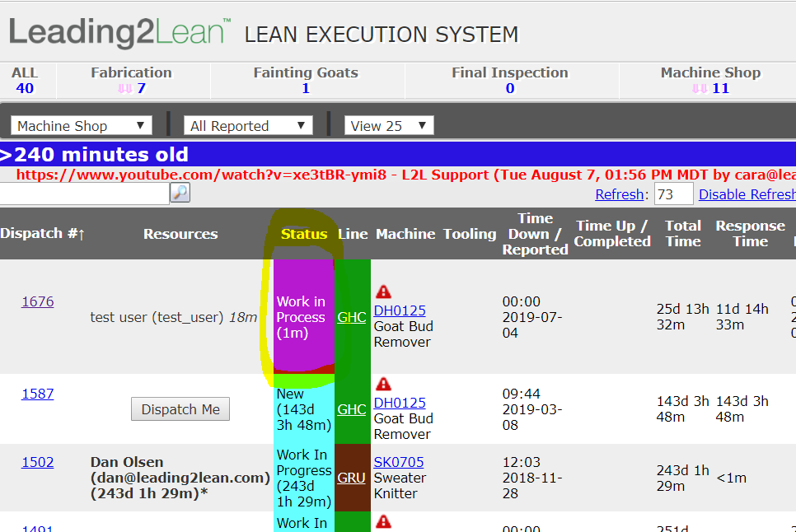The image size is (796, 532).
Task: Click warning triangle in dispatch 1587 row
Action: [x=383, y=384]
